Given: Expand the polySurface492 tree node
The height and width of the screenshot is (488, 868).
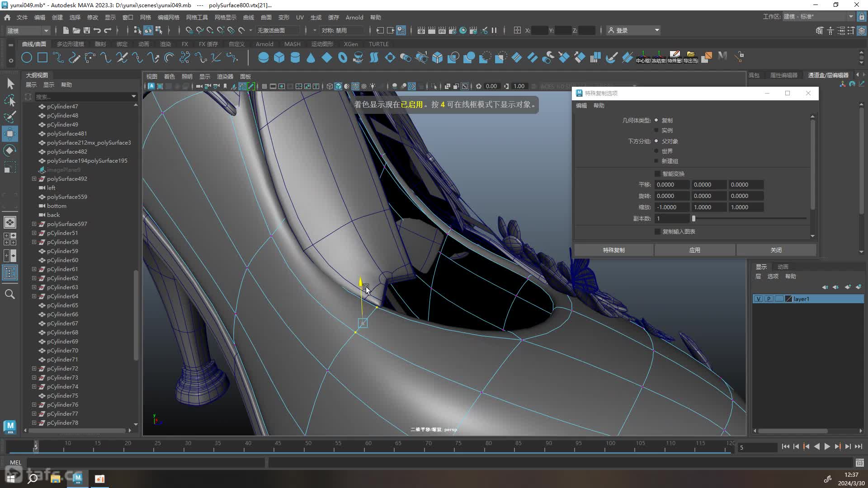Looking at the screenshot, I should coord(34,178).
